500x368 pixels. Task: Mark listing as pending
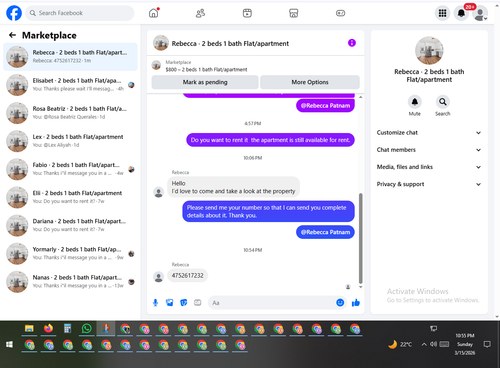pos(205,82)
